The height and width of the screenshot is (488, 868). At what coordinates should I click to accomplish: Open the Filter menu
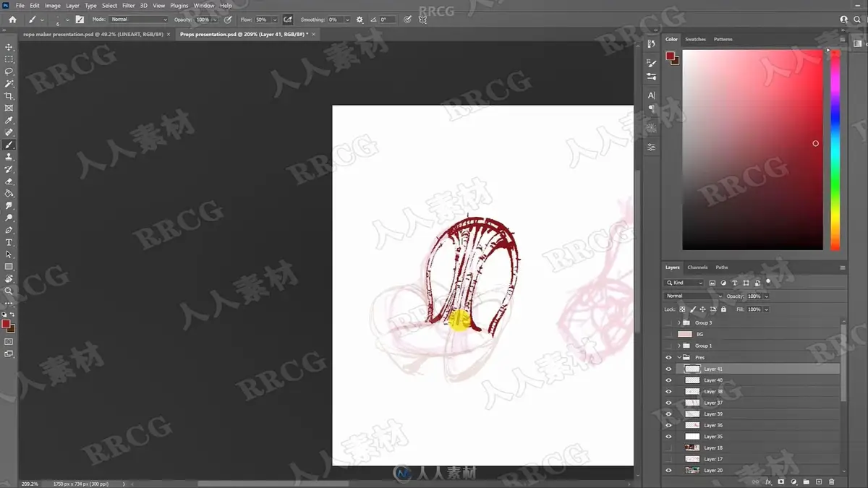coord(128,5)
